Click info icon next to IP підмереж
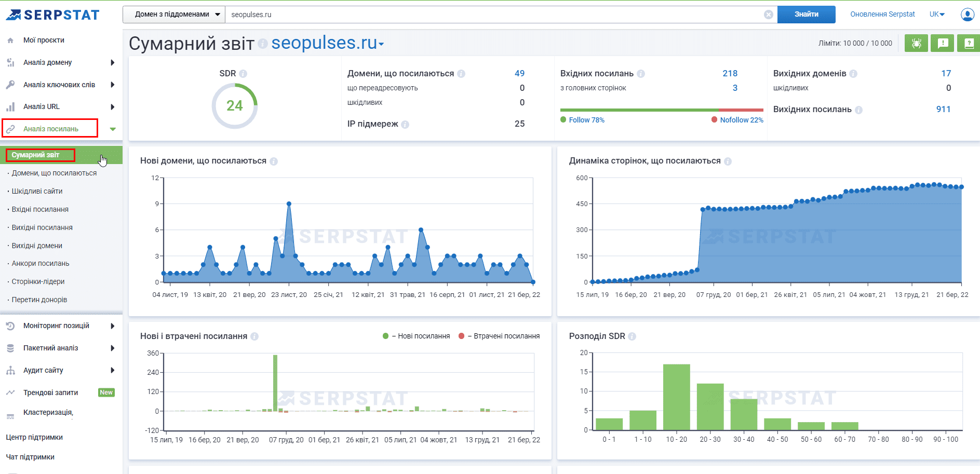This screenshot has width=980, height=474. (x=405, y=124)
